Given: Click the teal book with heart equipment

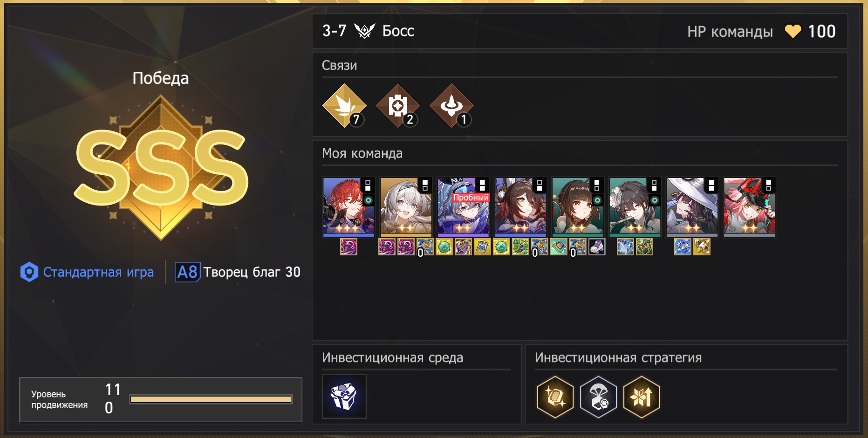Looking at the screenshot, I should click(x=559, y=247).
